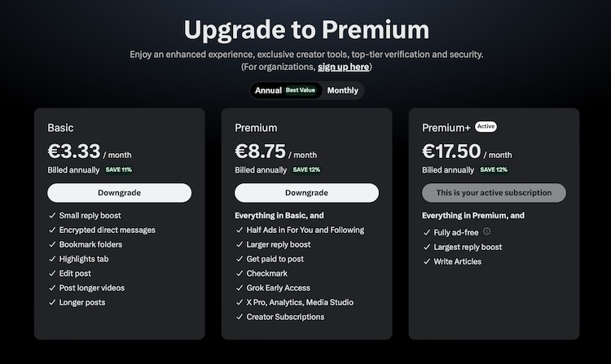
Task: Click the checkmark icon next to Creator Subscriptions
Action: click(x=240, y=317)
